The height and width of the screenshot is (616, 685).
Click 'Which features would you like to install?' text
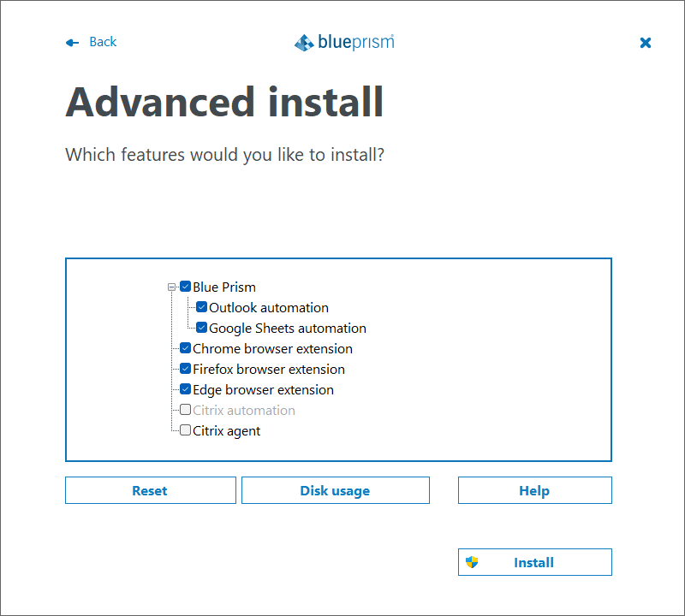tap(224, 155)
